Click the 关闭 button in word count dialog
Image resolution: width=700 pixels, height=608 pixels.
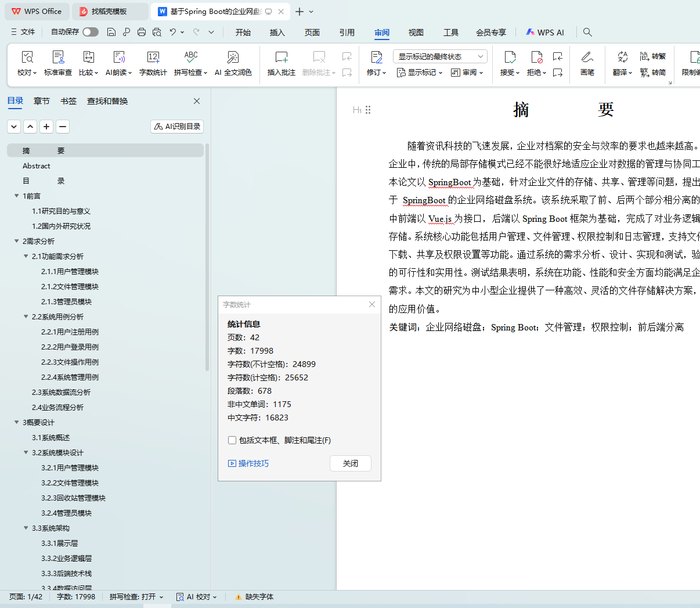tap(350, 463)
